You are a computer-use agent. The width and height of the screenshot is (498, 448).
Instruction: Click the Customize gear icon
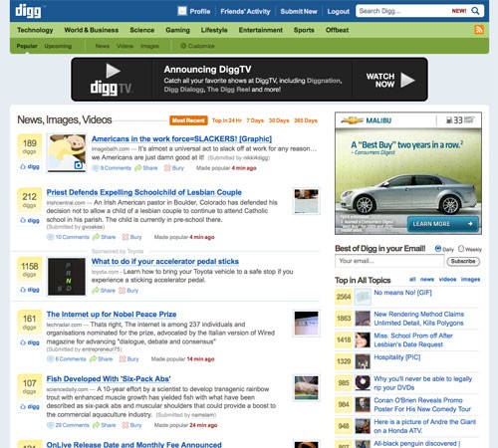point(183,46)
